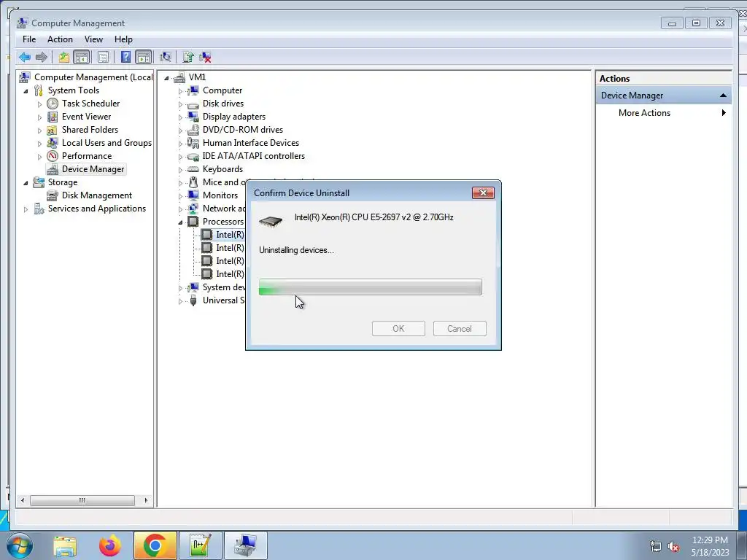Select the Monitors category

(220, 195)
